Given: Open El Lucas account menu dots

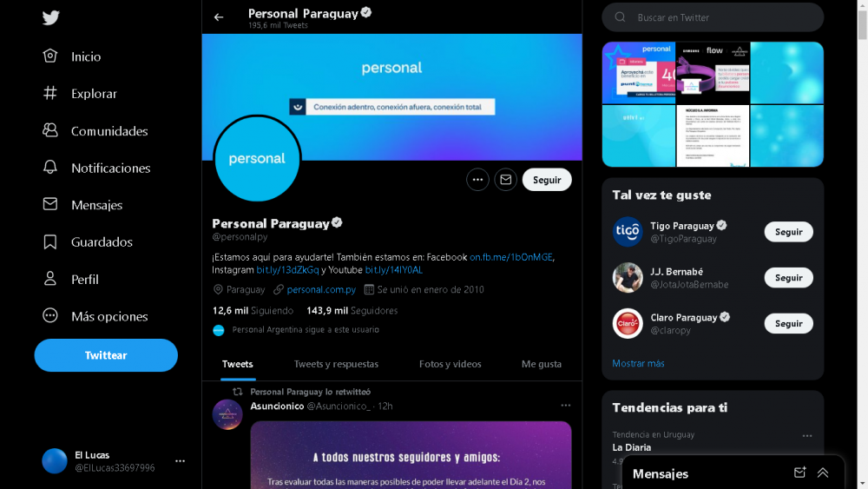Looking at the screenshot, I should [180, 460].
